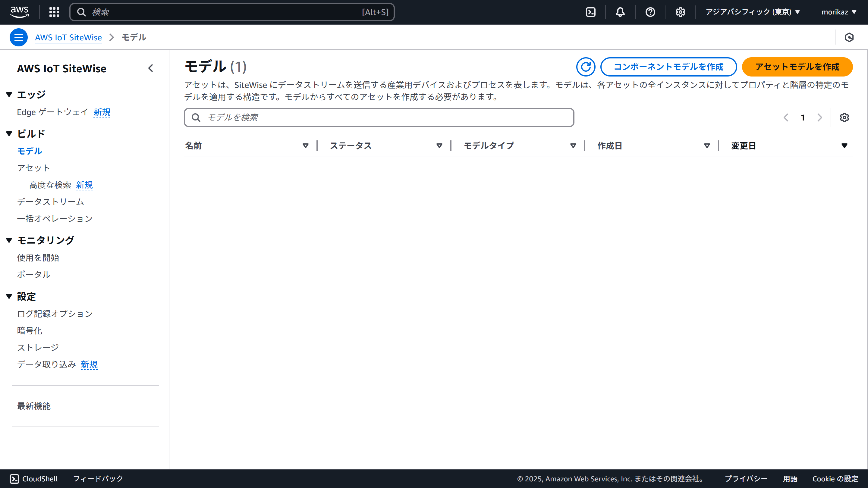Viewport: 868px width, 488px height.
Task: Click コンポーネントモデルを作成 button
Action: tap(668, 67)
